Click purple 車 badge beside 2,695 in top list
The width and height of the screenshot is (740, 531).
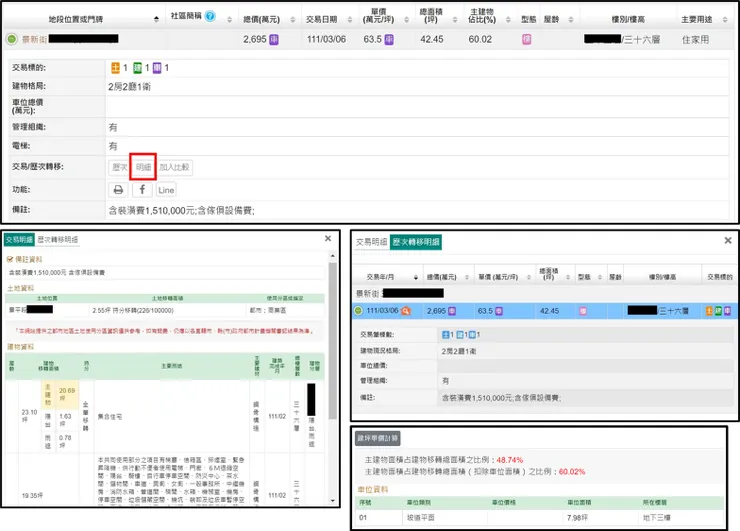(x=274, y=40)
